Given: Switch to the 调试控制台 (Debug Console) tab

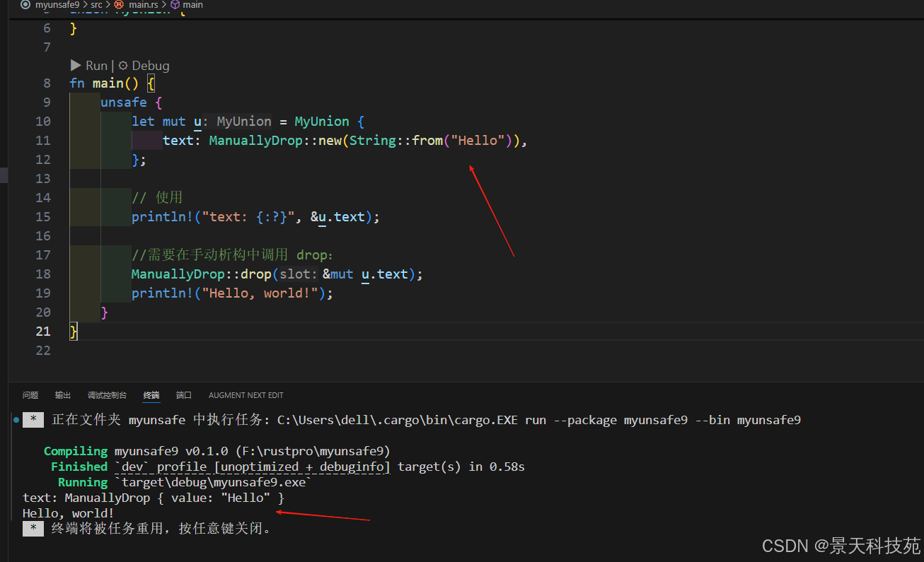Looking at the screenshot, I should pyautogui.click(x=107, y=395).
